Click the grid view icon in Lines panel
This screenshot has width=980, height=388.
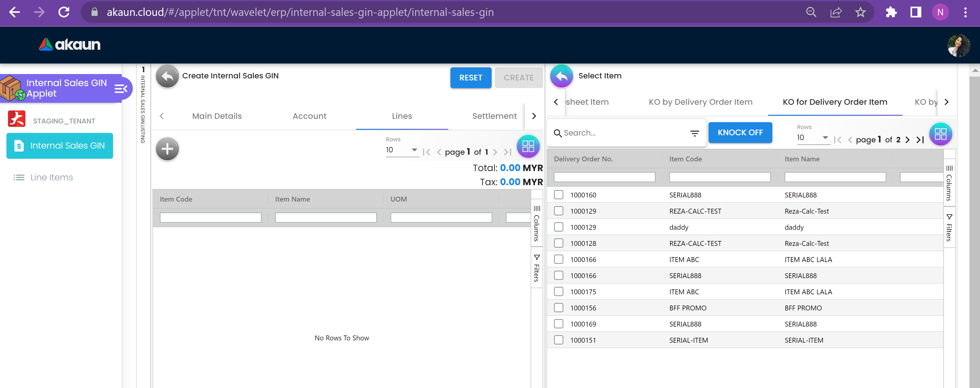[528, 146]
